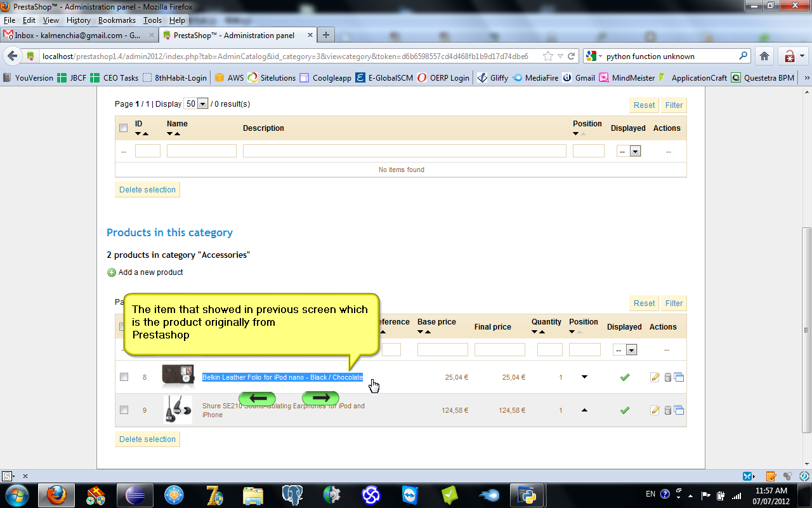Sort categories by Name descending arrow

tap(170, 134)
